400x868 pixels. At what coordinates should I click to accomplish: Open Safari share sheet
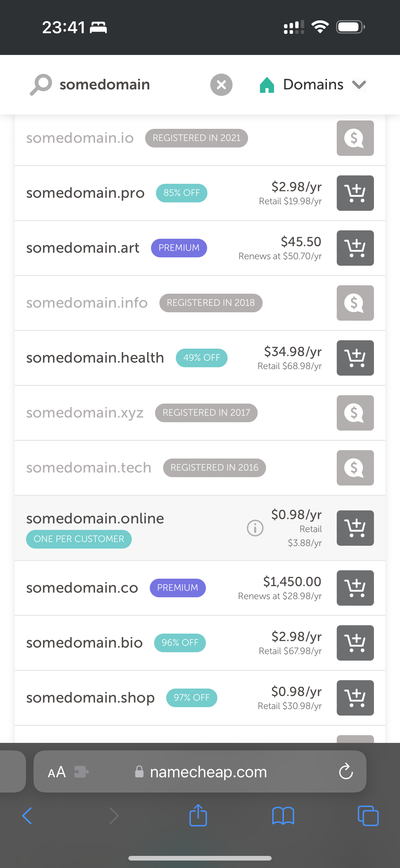(198, 816)
